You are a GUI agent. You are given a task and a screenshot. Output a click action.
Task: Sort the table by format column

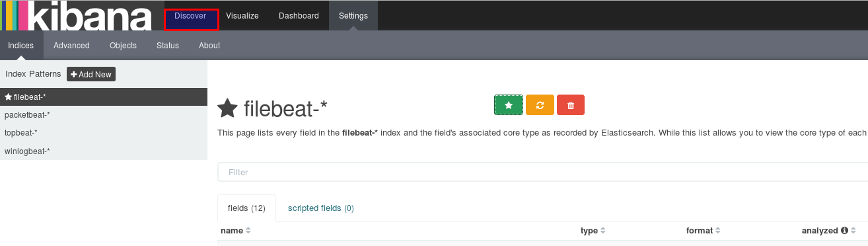pyautogui.click(x=704, y=231)
